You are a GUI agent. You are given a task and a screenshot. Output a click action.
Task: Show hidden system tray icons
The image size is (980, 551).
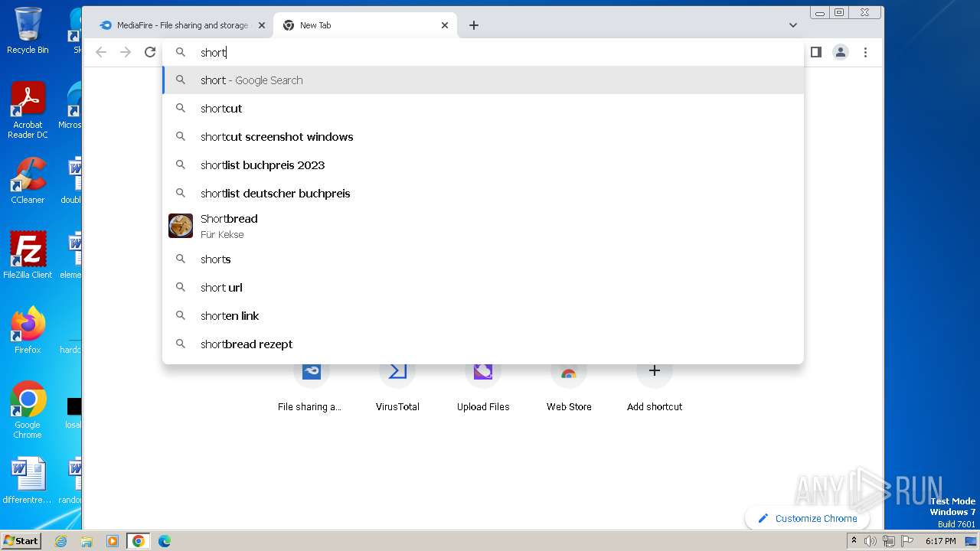pyautogui.click(x=854, y=541)
